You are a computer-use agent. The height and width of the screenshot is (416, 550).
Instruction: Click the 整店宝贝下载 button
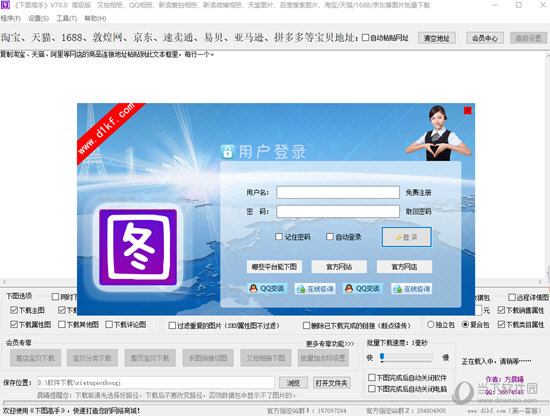click(35, 358)
